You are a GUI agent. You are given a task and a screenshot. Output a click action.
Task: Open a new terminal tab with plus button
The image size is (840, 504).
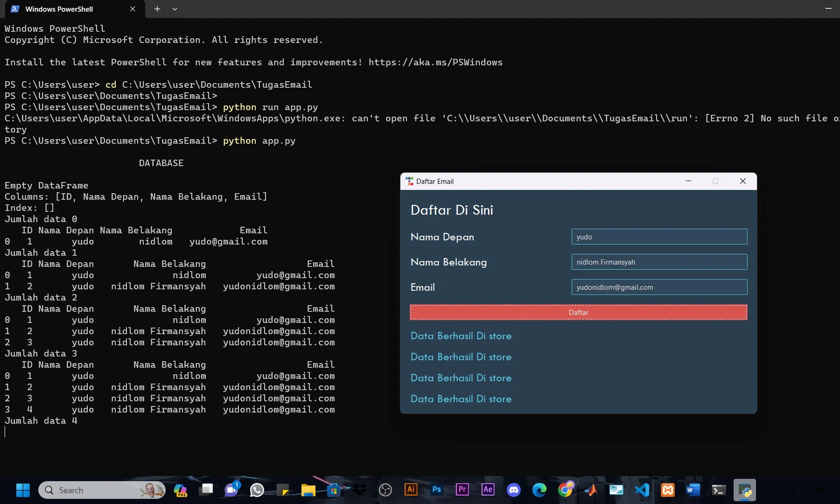coord(157,9)
